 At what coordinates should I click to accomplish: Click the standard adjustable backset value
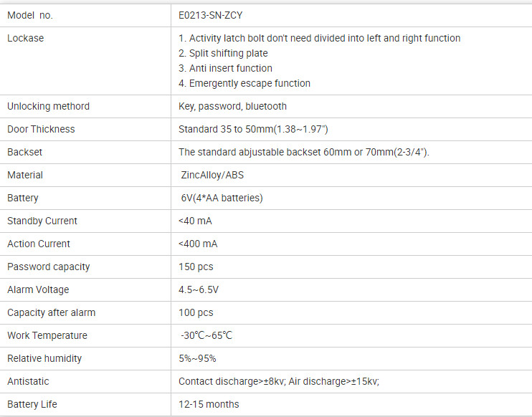303,152
